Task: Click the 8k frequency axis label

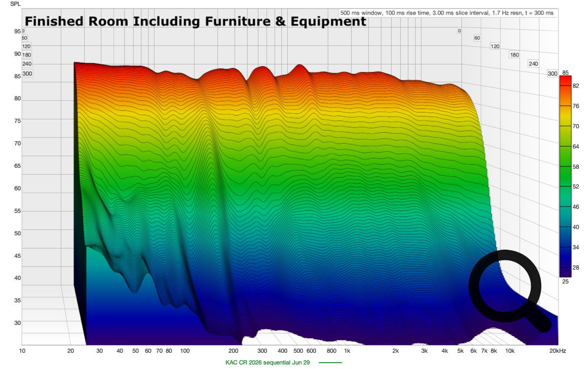Action: click(494, 351)
